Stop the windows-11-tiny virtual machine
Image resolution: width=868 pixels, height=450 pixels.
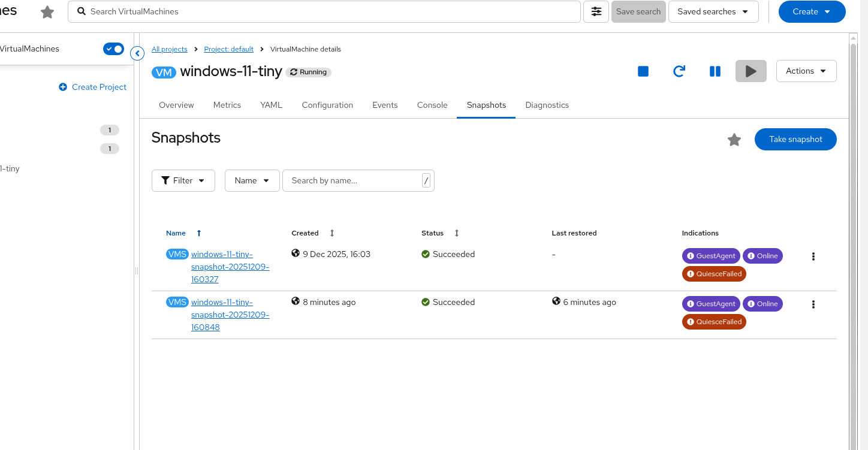click(x=643, y=71)
